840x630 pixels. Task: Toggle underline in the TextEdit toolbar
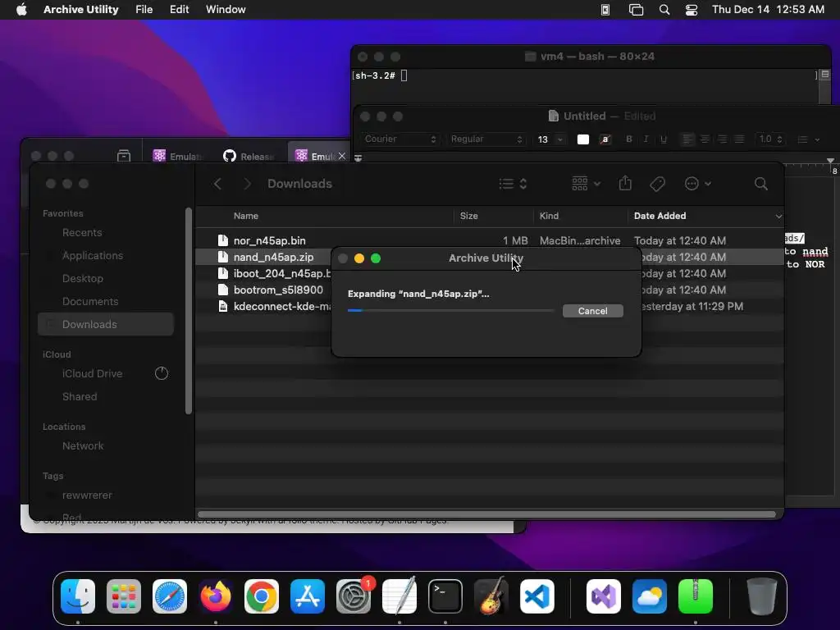[663, 139]
